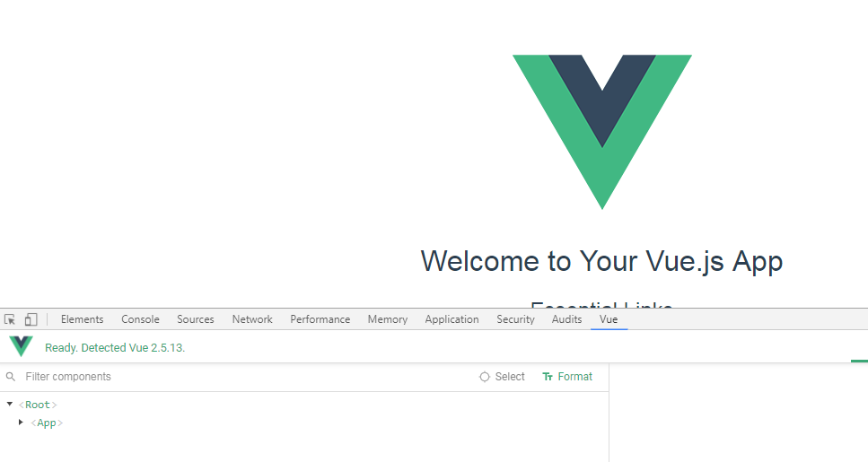Open the Sources tab
This screenshot has height=462, width=868.
click(x=196, y=319)
